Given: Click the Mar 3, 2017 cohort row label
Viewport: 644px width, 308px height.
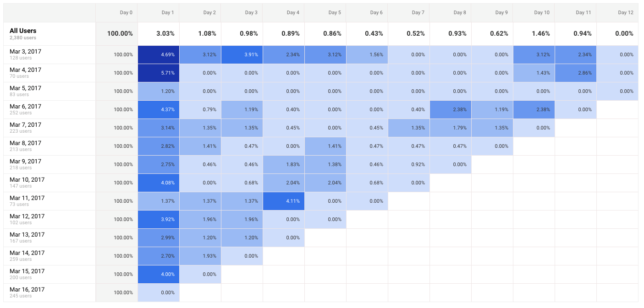Looking at the screenshot, I should point(25,52).
